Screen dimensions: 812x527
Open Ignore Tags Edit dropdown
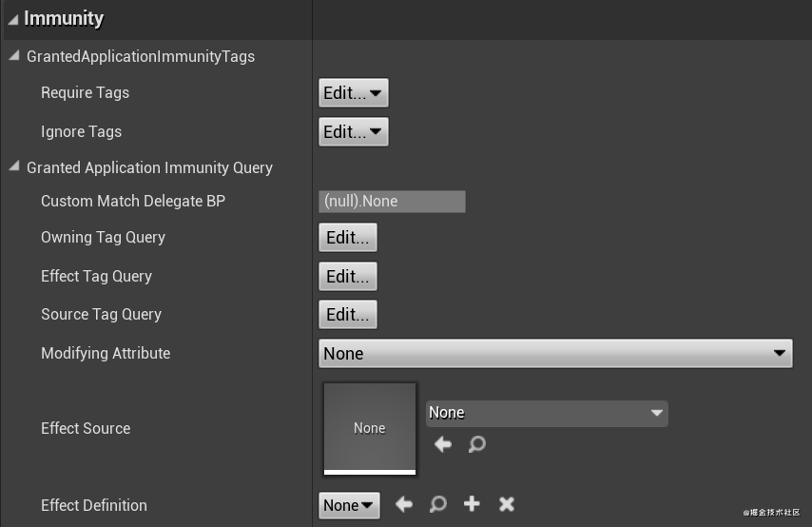tap(353, 131)
